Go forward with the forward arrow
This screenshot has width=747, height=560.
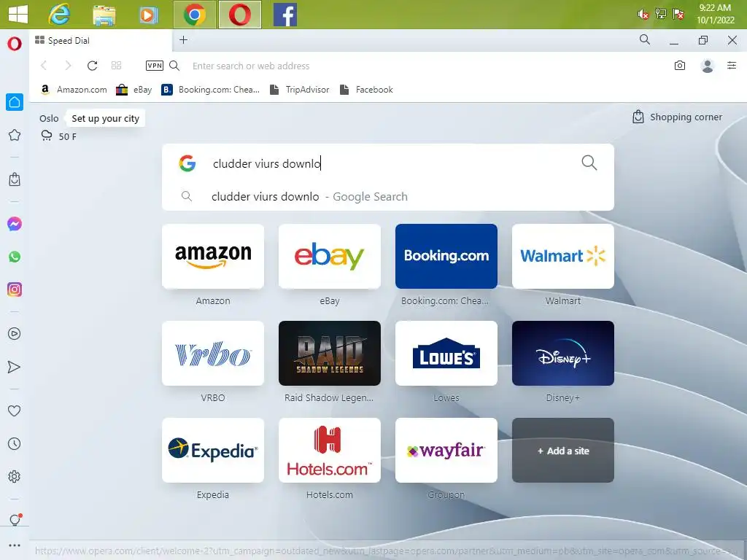[68, 66]
